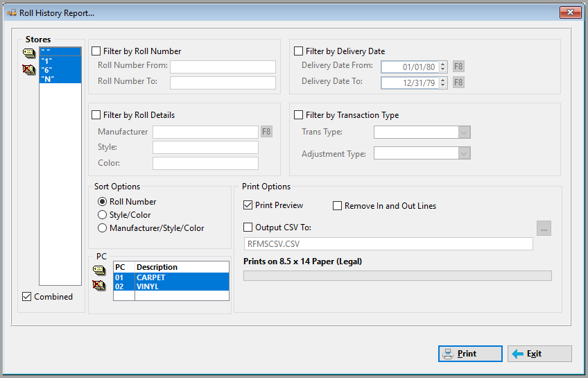Click the Color input field
Image resolution: width=588 pixels, height=378 pixels.
tap(205, 163)
